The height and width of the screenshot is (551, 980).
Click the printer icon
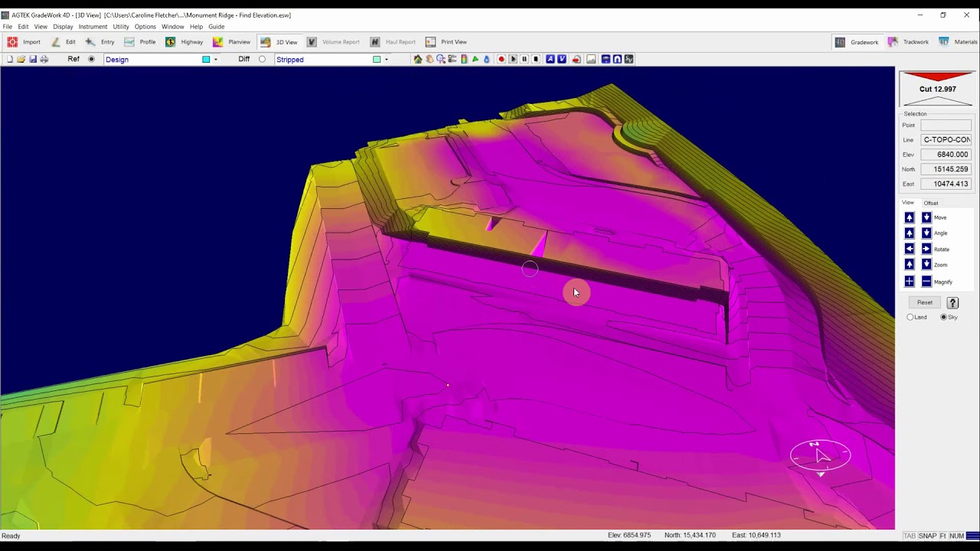44,59
